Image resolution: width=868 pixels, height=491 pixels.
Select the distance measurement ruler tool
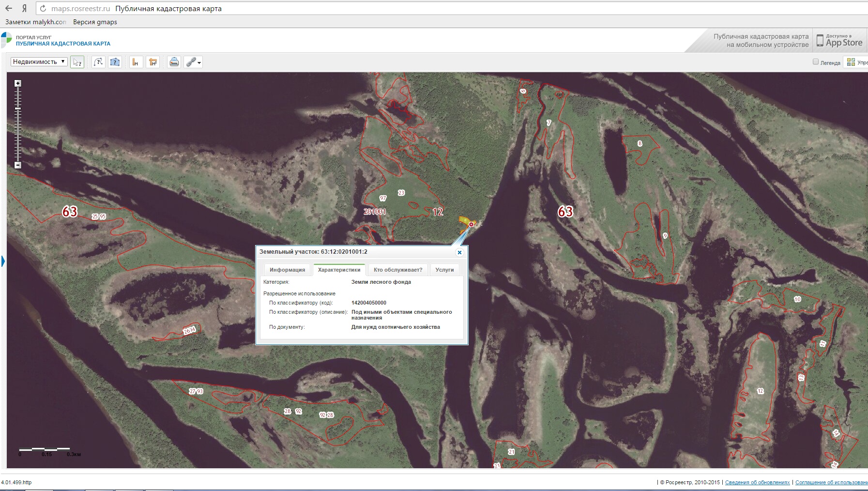pos(136,62)
